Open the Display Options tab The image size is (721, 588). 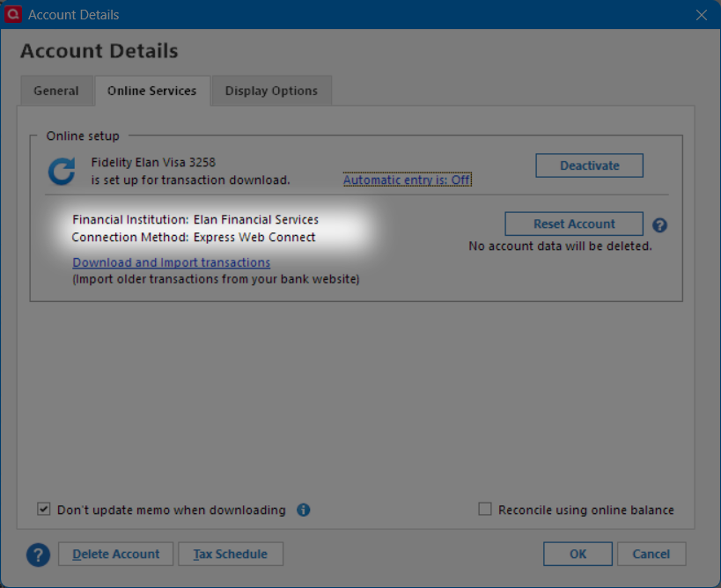point(271,91)
